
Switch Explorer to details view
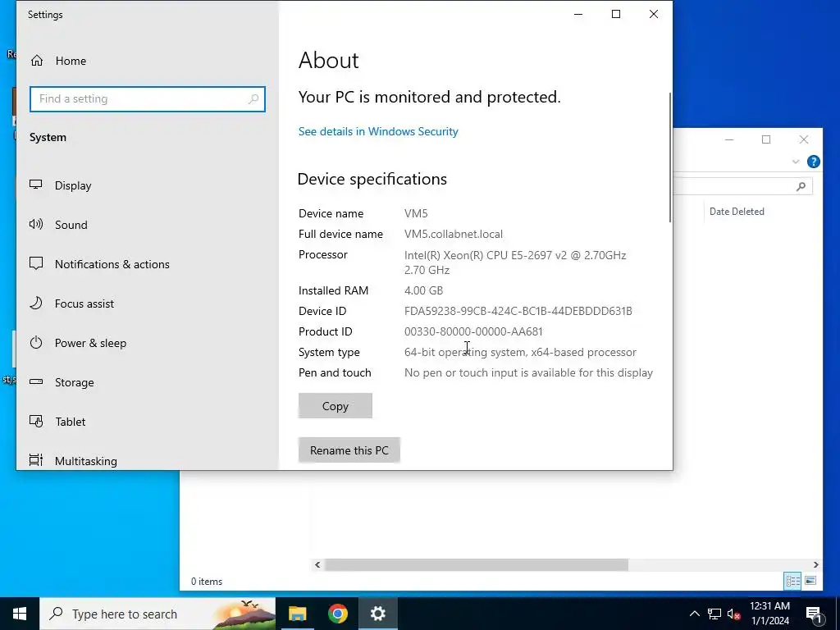pyautogui.click(x=793, y=581)
